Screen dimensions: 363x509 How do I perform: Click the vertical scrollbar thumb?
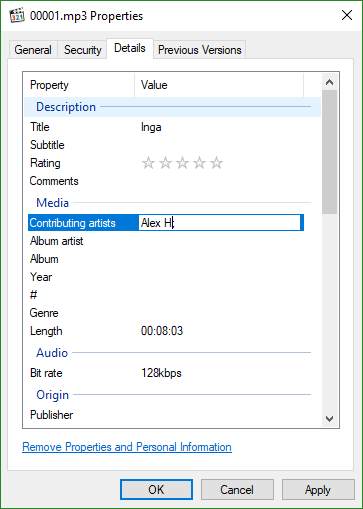coord(329,152)
